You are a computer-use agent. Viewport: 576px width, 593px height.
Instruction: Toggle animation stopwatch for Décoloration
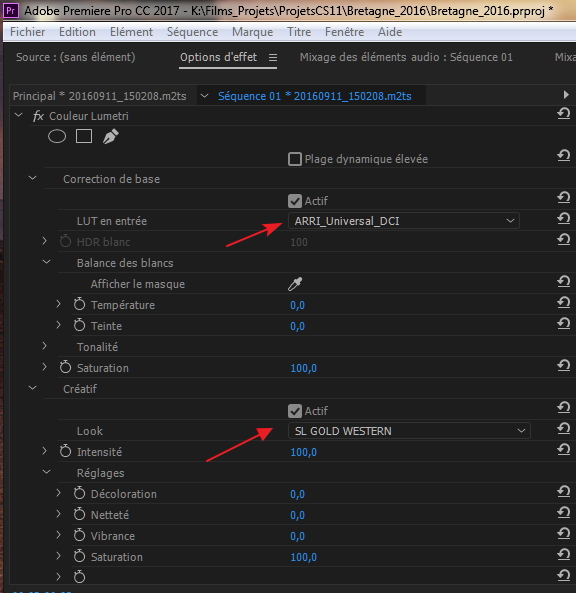coord(79,493)
